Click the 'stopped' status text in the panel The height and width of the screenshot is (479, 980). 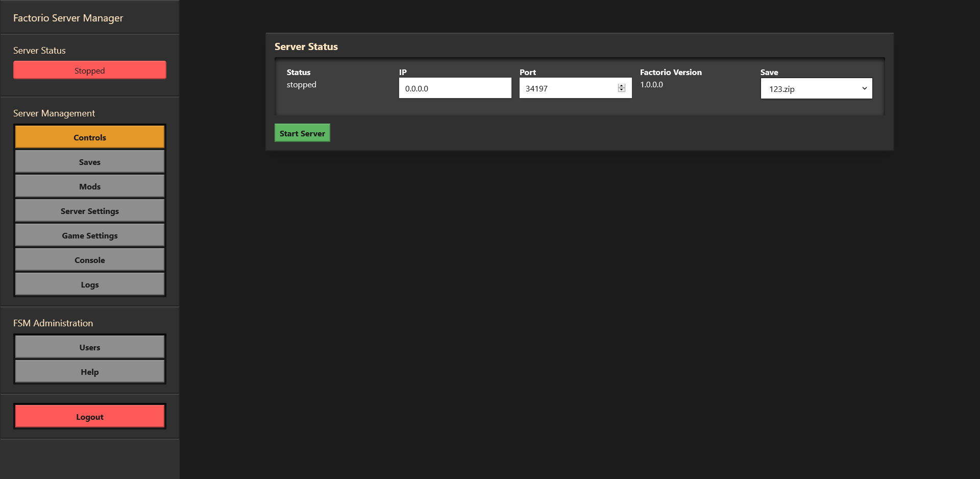tap(302, 85)
